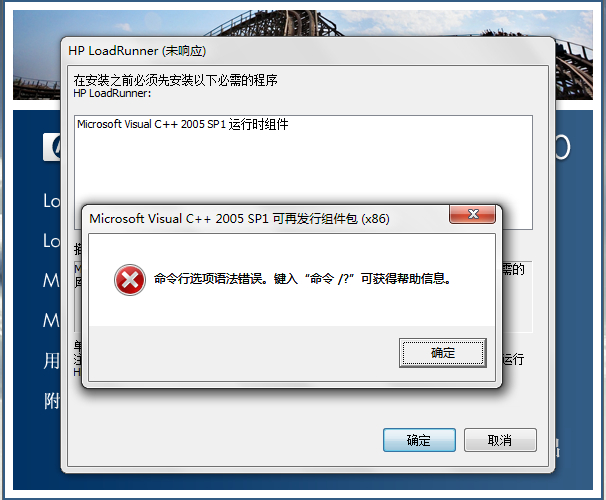The width and height of the screenshot is (606, 500).
Task: Click the partially hidden HP logo in background
Action: [x=52, y=147]
